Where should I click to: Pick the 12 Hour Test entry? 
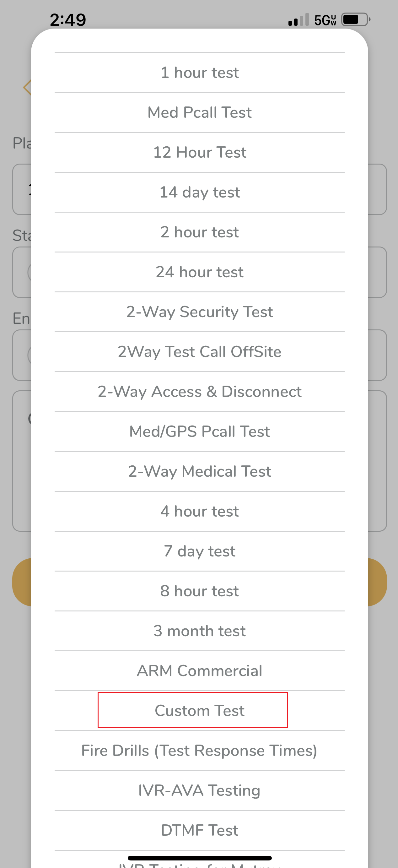point(199,152)
